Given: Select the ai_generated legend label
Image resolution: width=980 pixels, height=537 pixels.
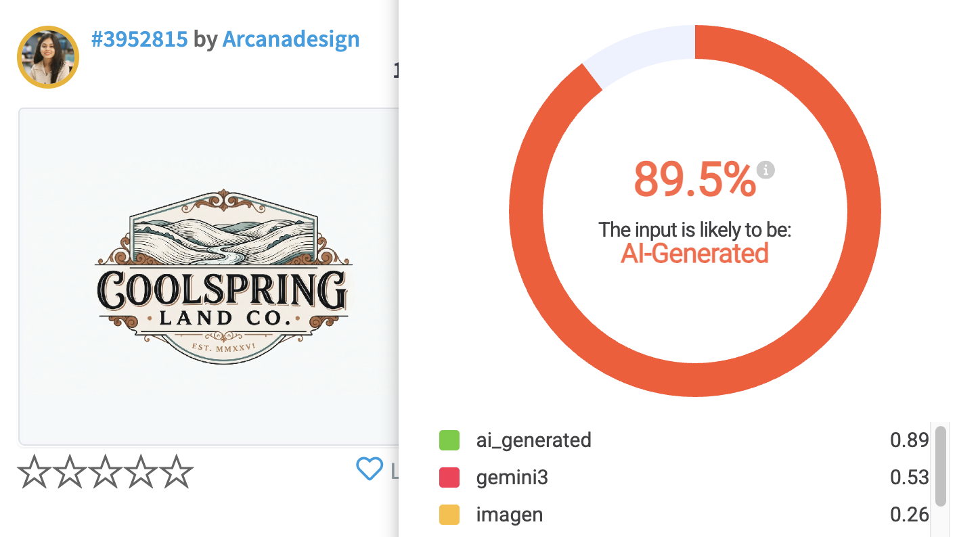Looking at the screenshot, I should tap(534, 440).
